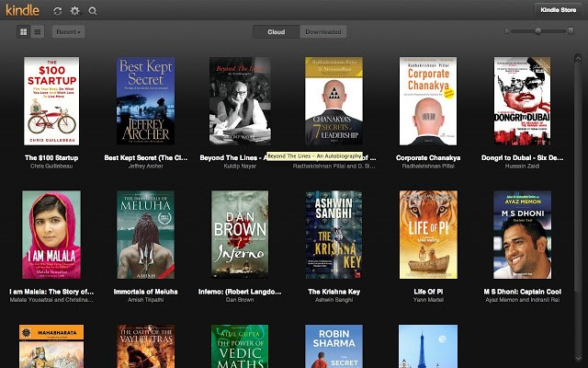Open Best Kept Secret book cover
This screenshot has width=588, height=368.
145,101
